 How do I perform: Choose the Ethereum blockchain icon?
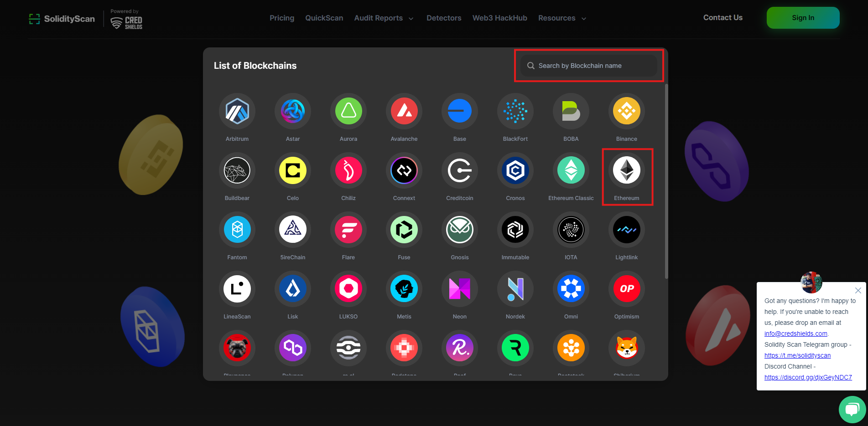(x=626, y=170)
